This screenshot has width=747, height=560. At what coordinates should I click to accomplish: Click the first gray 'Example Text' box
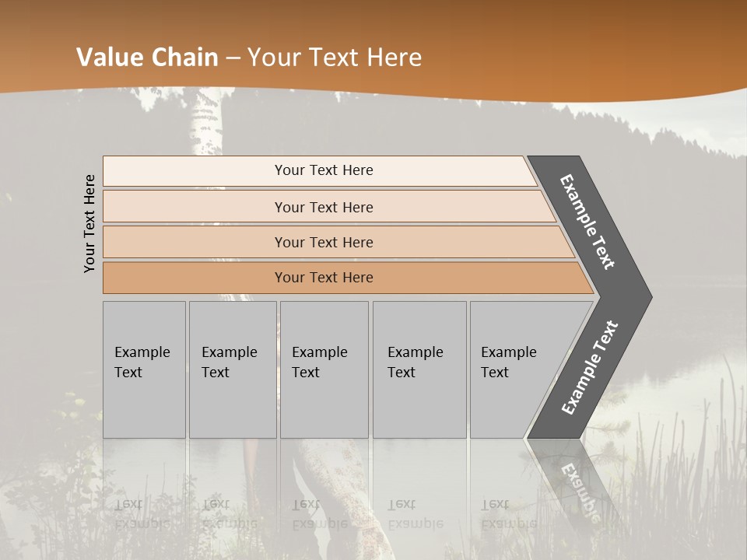[x=145, y=369]
